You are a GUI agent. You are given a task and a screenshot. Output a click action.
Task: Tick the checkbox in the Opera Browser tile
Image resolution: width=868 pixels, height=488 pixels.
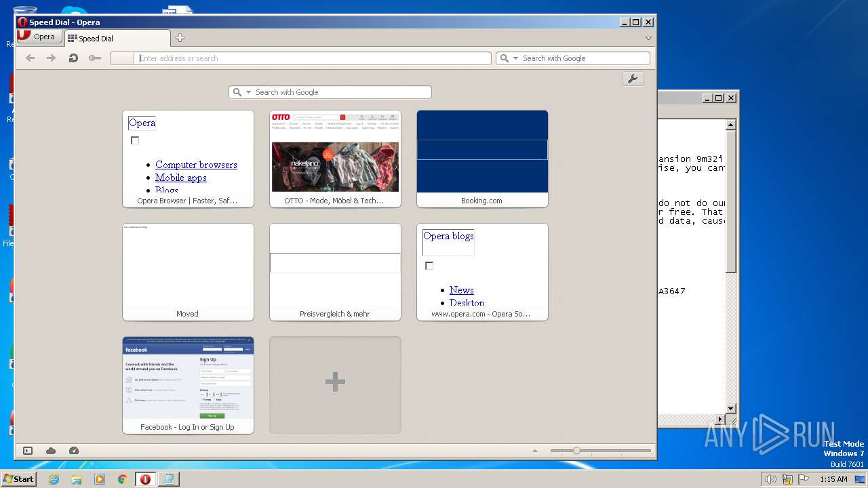[x=135, y=140]
